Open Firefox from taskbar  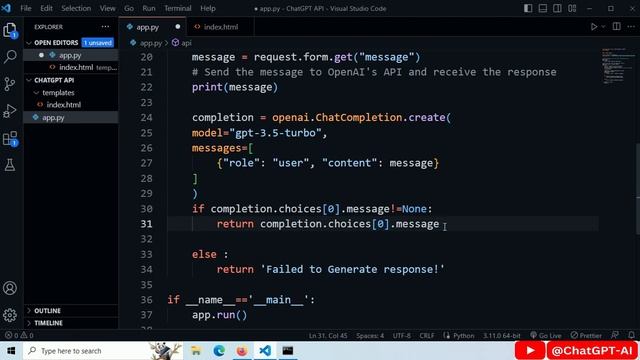pyautogui.click(x=242, y=351)
